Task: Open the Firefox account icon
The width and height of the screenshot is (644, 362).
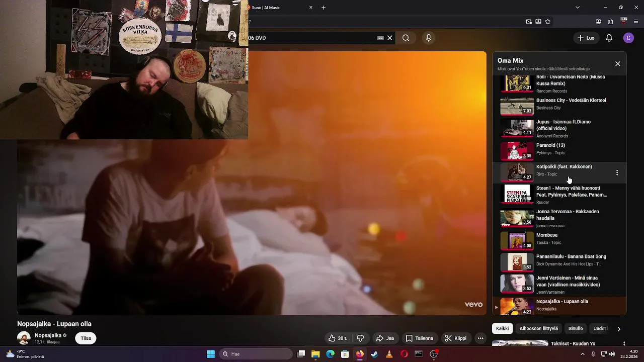Action: (598, 22)
